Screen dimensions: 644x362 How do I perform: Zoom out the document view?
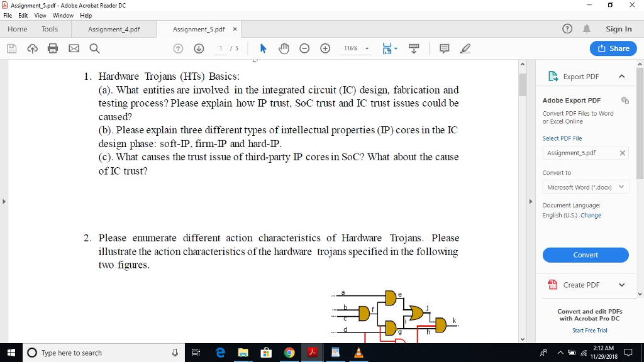coord(304,48)
